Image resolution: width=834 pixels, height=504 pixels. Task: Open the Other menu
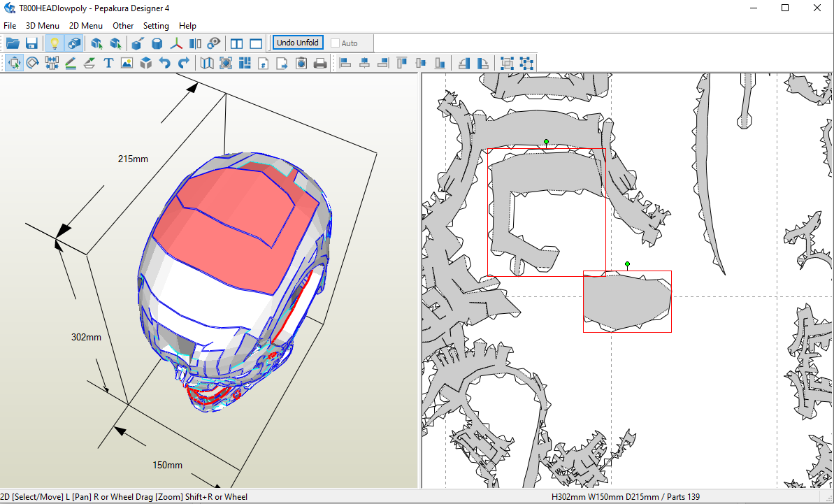123,26
